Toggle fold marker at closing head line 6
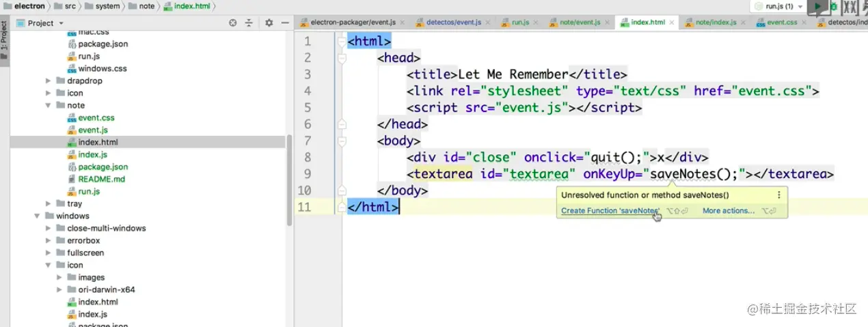The height and width of the screenshot is (327, 868). [342, 124]
